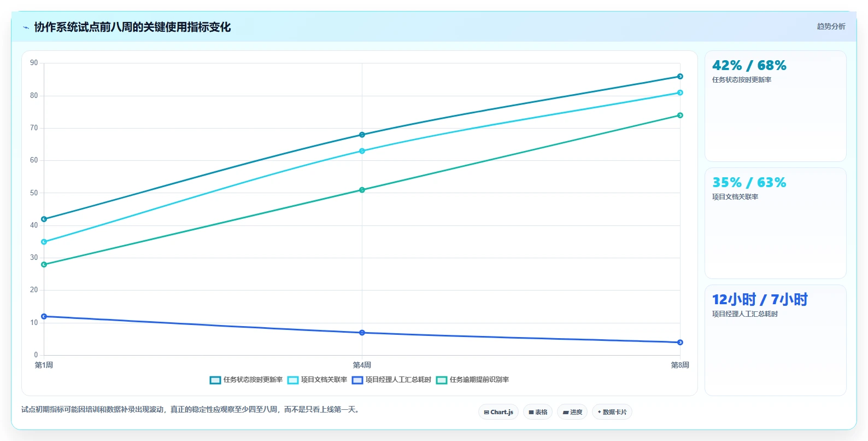This screenshot has height=441, width=868.
Task: Select the 数据卡片 chip in the footer
Action: [612, 412]
